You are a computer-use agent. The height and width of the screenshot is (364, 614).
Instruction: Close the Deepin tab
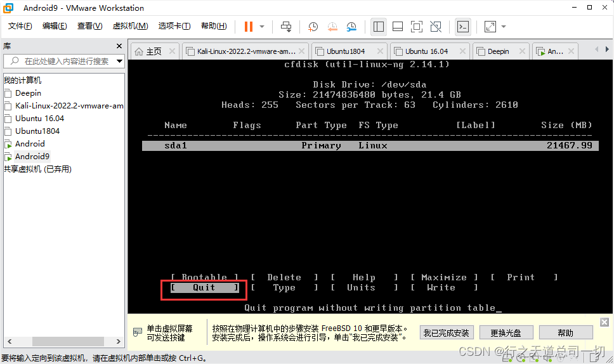pos(522,51)
